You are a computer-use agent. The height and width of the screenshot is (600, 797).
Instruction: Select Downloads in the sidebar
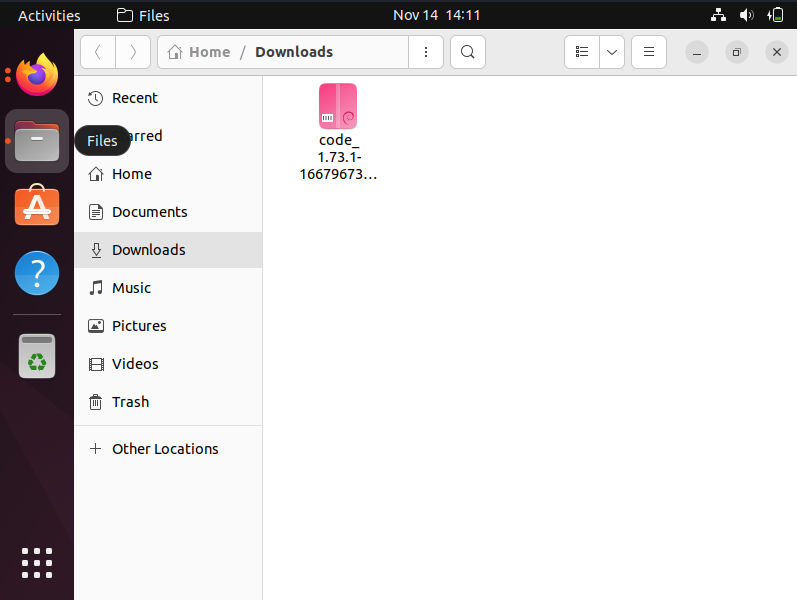tap(168, 250)
